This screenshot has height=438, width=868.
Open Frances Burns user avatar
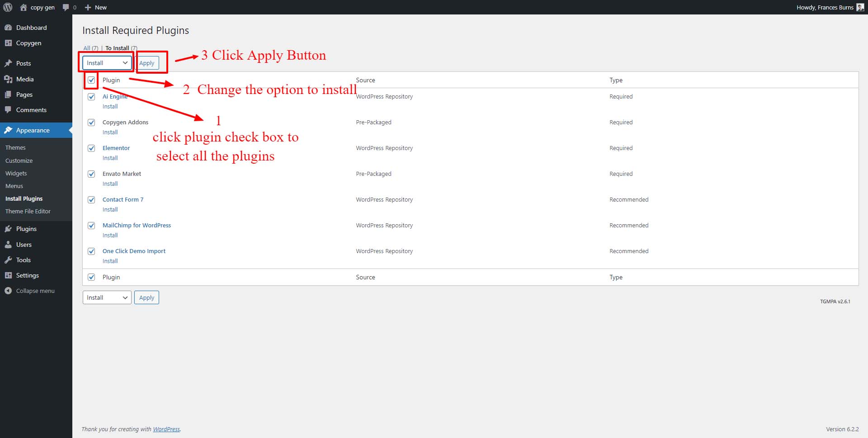(860, 7)
